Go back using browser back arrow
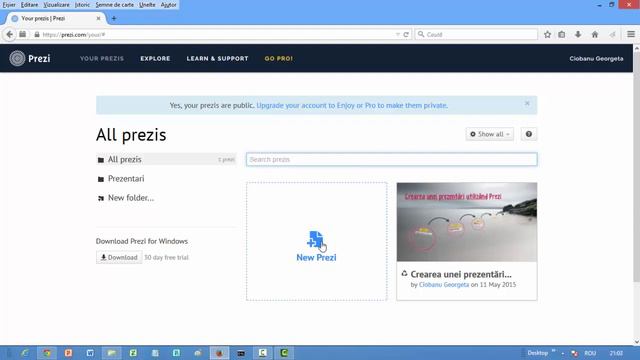 pos(9,35)
